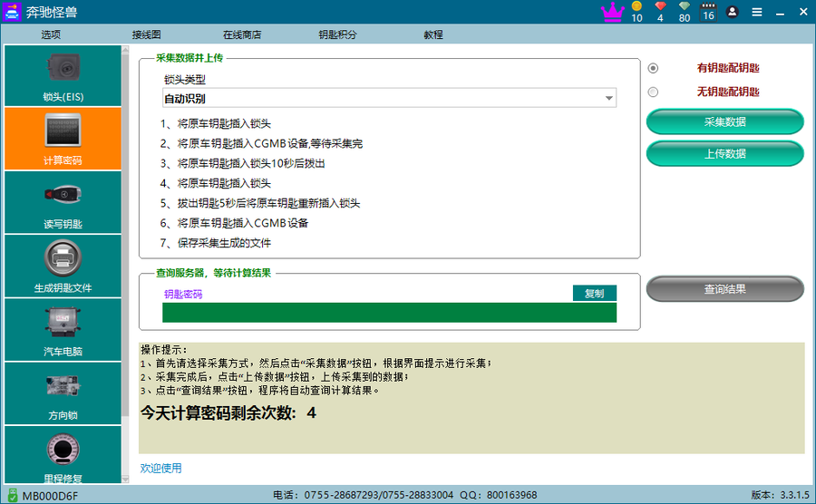Open the 汽车电脑 ECU module
The width and height of the screenshot is (816, 504).
[62, 329]
